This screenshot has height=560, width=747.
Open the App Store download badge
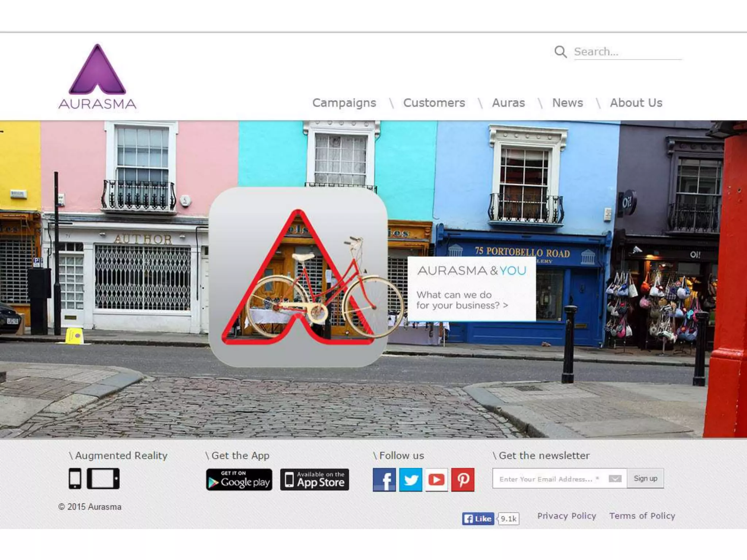[x=314, y=480]
